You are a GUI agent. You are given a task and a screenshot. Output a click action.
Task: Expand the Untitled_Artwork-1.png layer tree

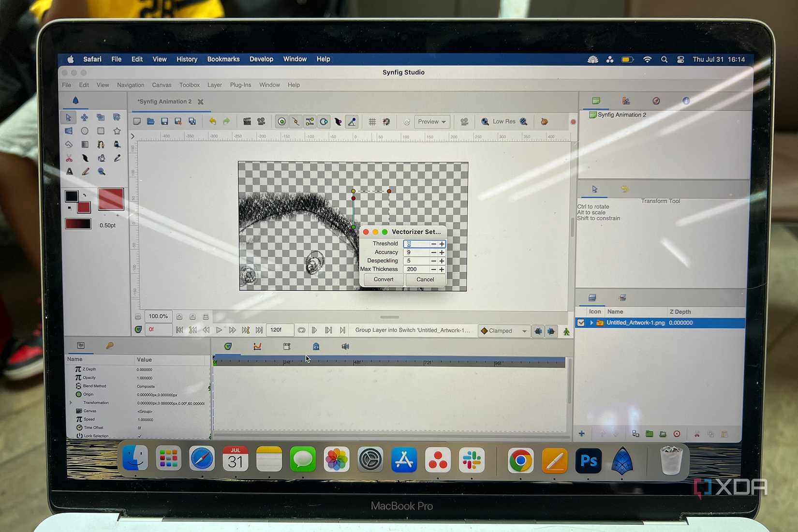591,323
